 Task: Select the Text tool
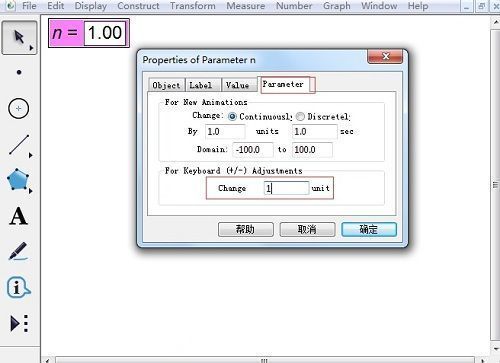tap(18, 216)
